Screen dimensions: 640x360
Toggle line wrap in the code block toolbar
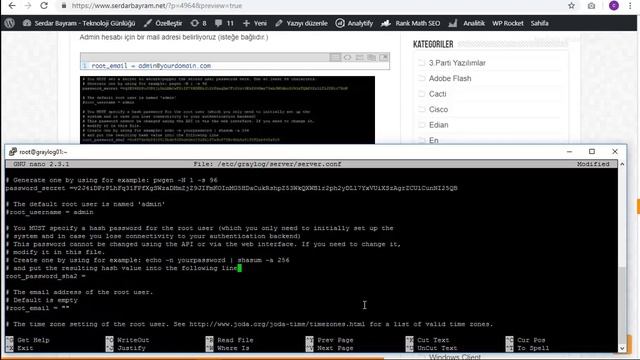[359, 58]
